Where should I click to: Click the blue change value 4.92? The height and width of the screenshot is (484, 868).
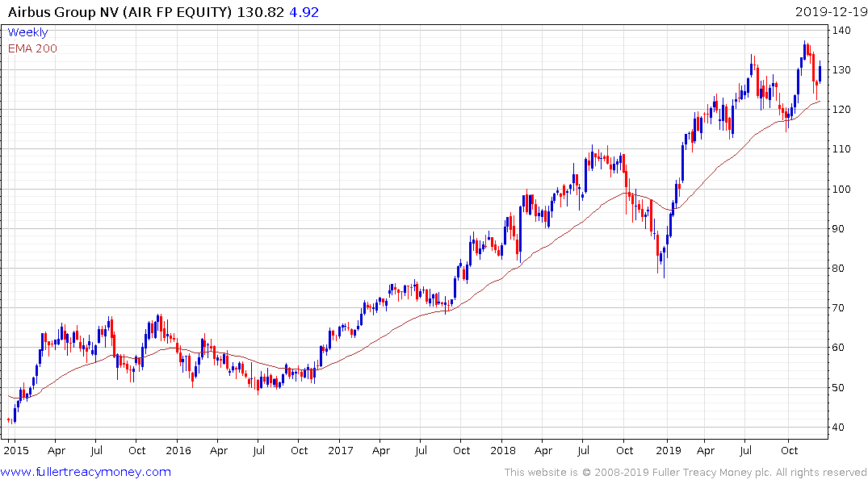(304, 12)
